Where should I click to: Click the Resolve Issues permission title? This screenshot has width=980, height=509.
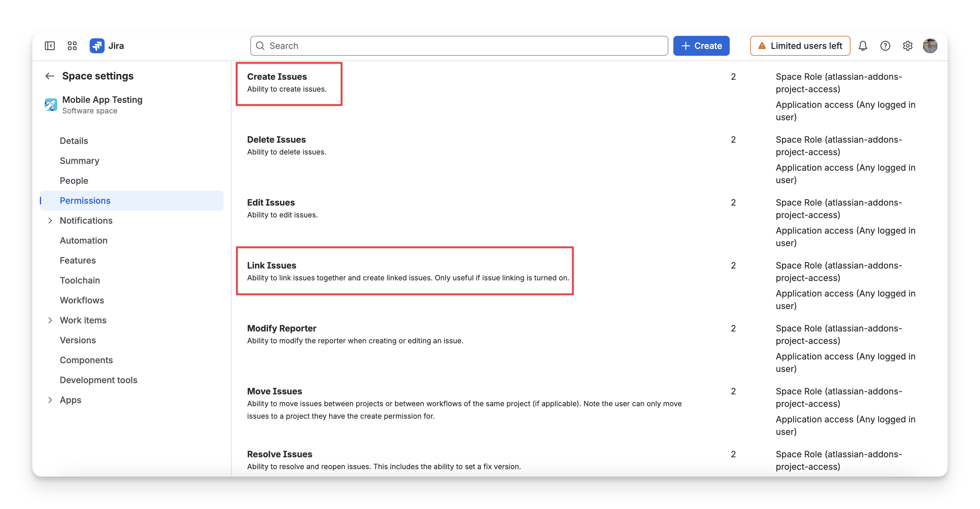coord(280,454)
